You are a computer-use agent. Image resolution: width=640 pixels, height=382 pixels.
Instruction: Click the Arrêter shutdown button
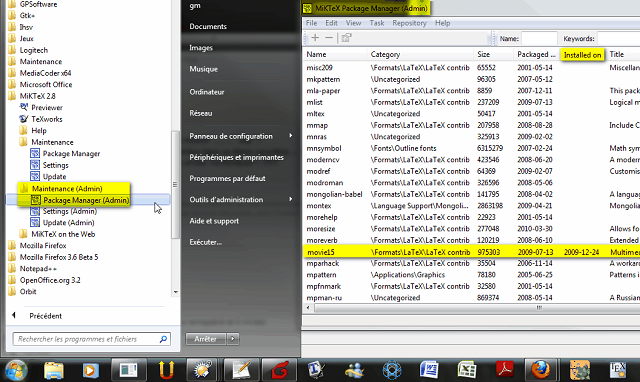tap(206, 339)
